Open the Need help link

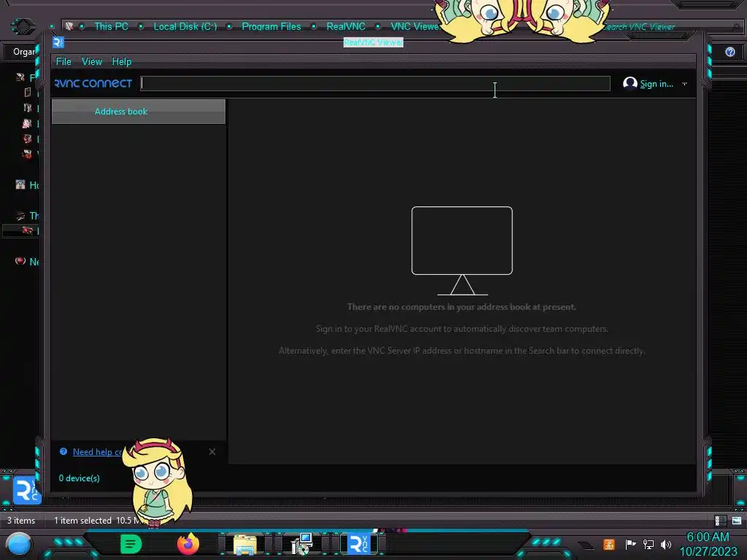97,452
